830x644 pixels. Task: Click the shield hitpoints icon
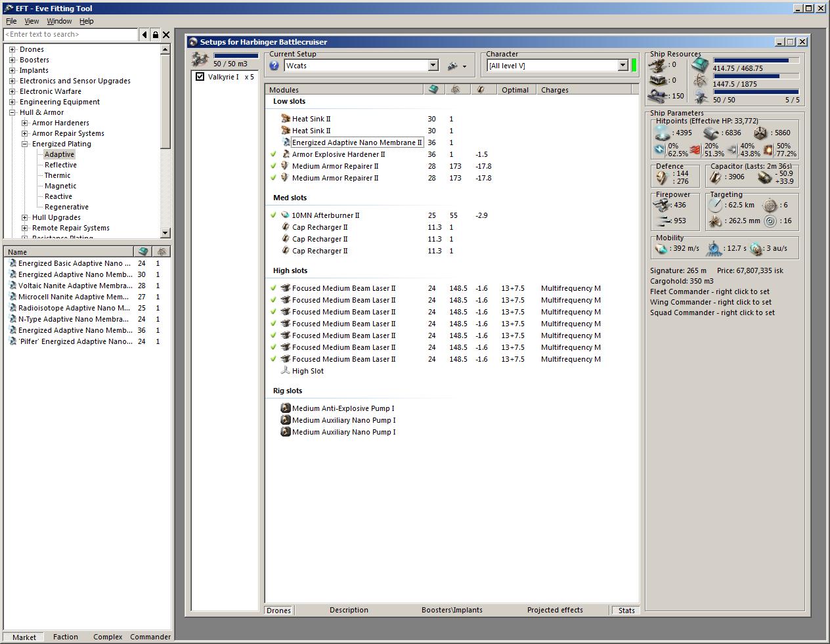pyautogui.click(x=662, y=133)
